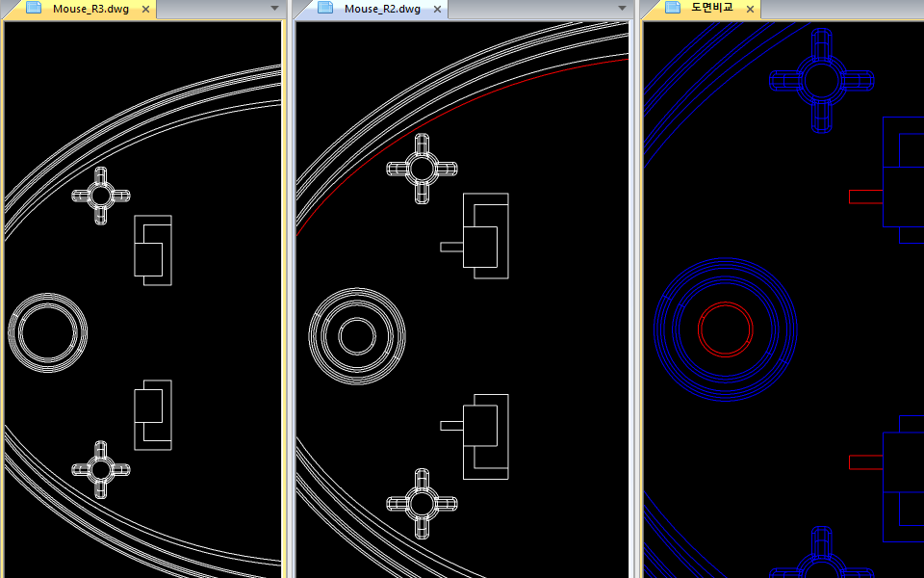
Task: Pick upper cross-shaped boss in Mouse_R3 drawing
Action: (101, 196)
